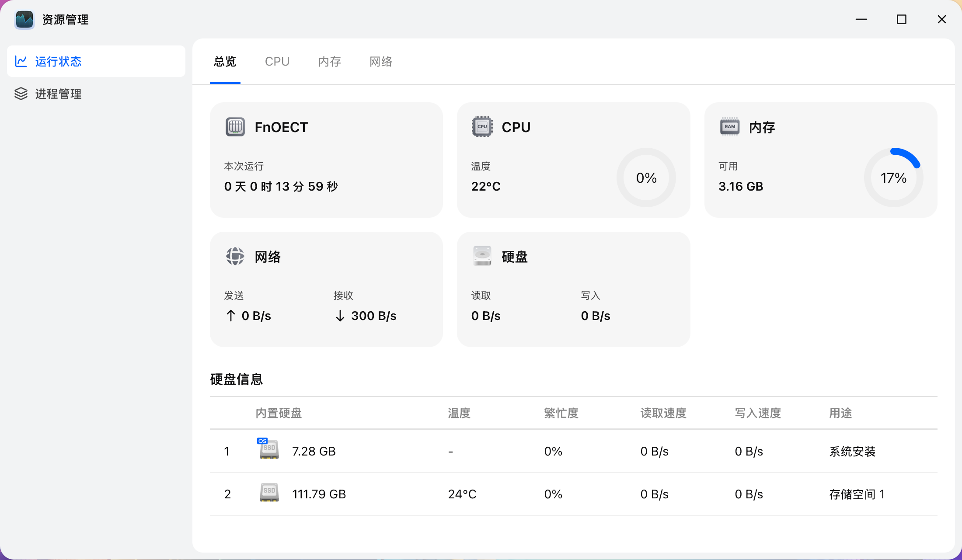The image size is (962, 560).
Task: Click the 系统安装 disk entry
Action: pos(852,451)
